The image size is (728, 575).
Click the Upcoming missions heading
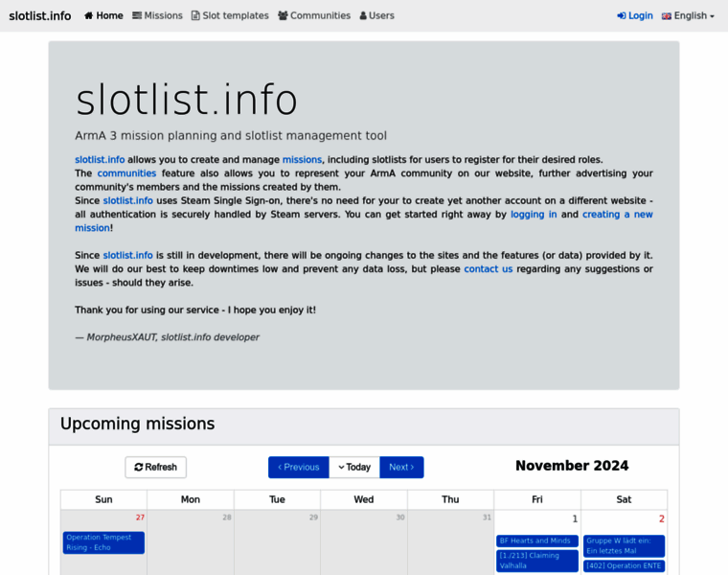137,424
